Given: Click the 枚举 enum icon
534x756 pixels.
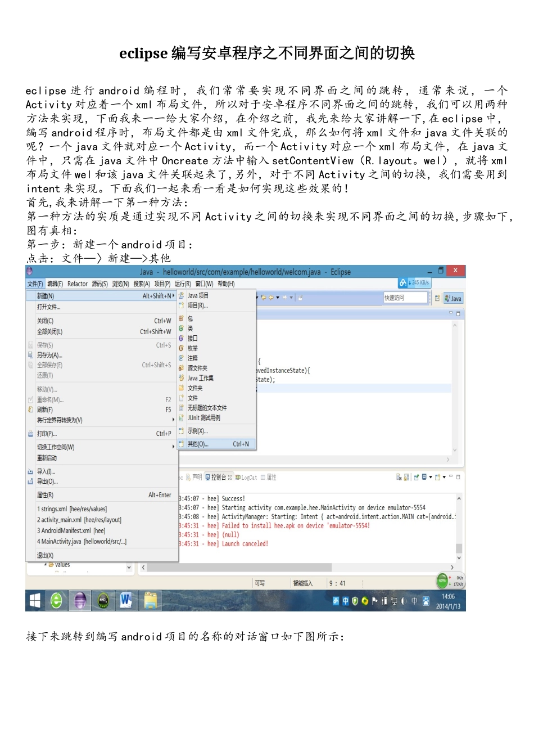Looking at the screenshot, I should tap(182, 348).
